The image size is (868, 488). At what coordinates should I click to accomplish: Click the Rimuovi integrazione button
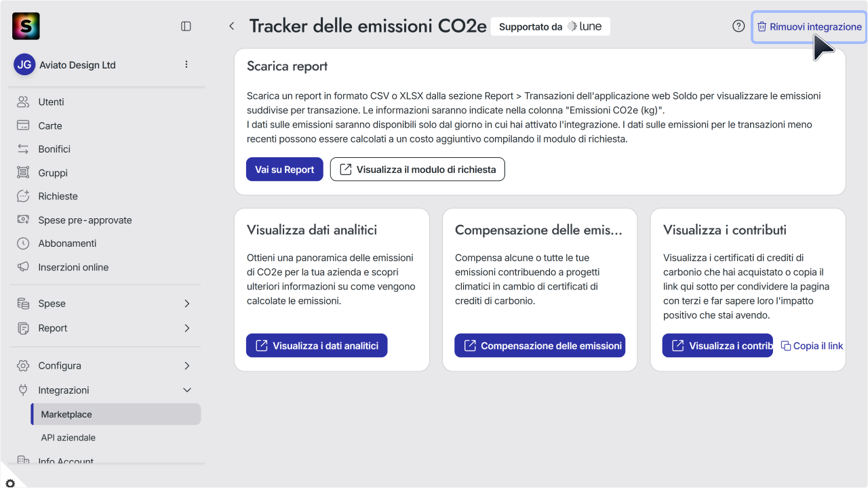[809, 27]
